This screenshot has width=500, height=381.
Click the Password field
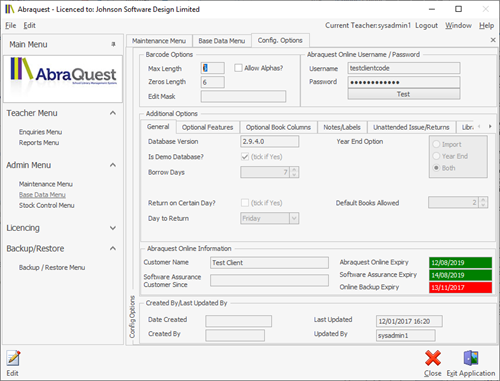point(404,82)
